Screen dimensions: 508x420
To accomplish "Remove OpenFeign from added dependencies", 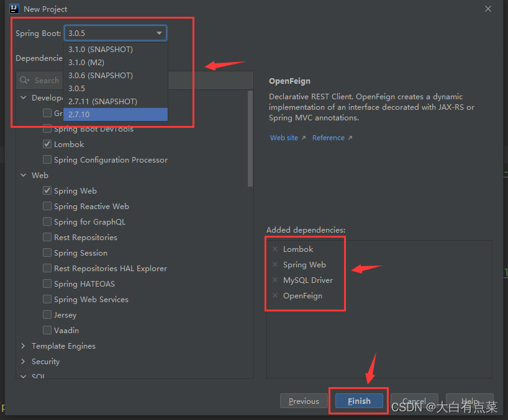I will (x=275, y=295).
